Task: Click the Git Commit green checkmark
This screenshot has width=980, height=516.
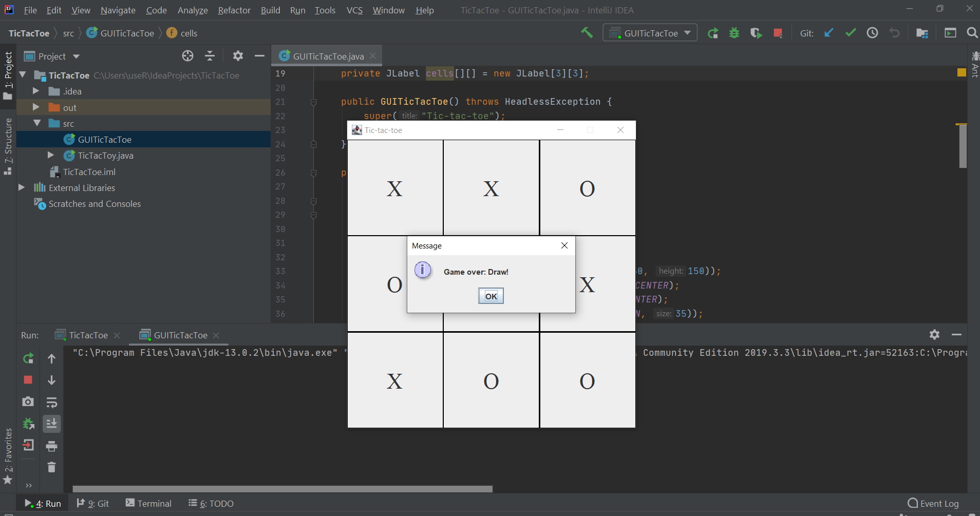Action: click(x=851, y=33)
